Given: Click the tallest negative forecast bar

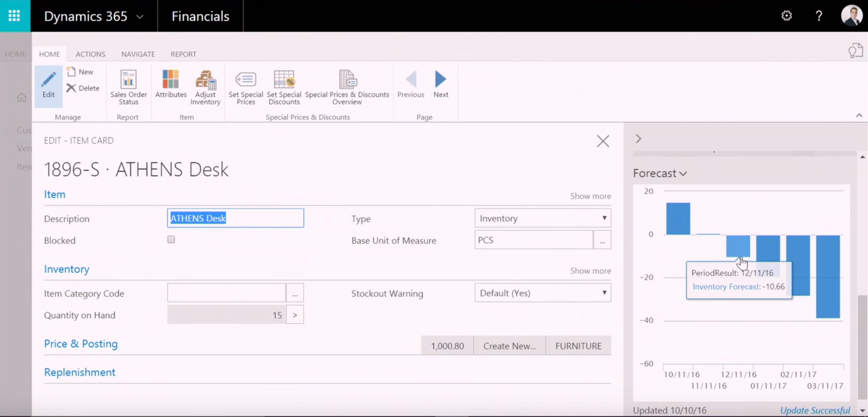Looking at the screenshot, I should pyautogui.click(x=828, y=277).
